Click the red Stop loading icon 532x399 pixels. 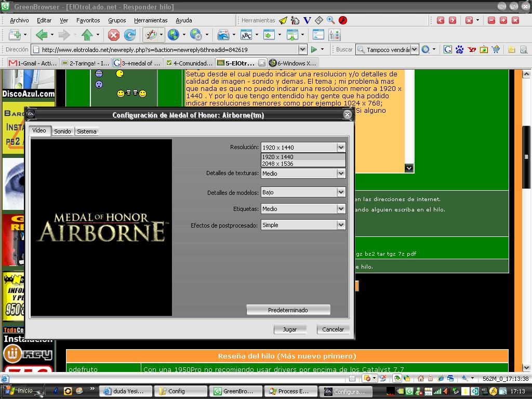click(x=113, y=35)
